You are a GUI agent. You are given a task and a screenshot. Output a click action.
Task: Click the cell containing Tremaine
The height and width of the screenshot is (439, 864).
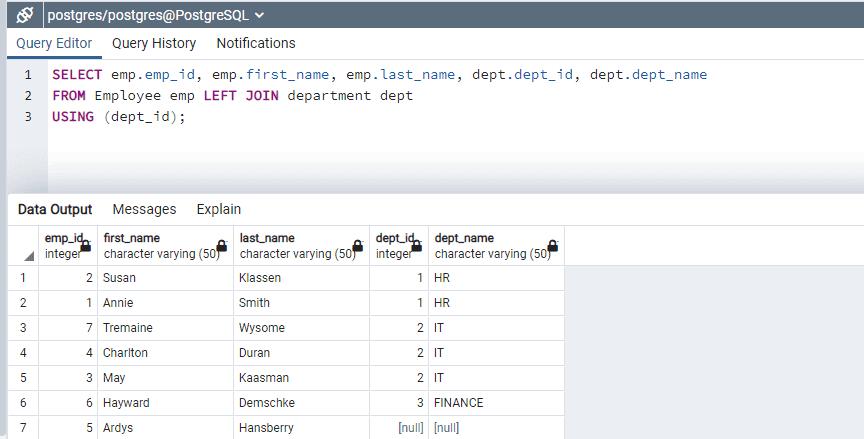click(166, 327)
